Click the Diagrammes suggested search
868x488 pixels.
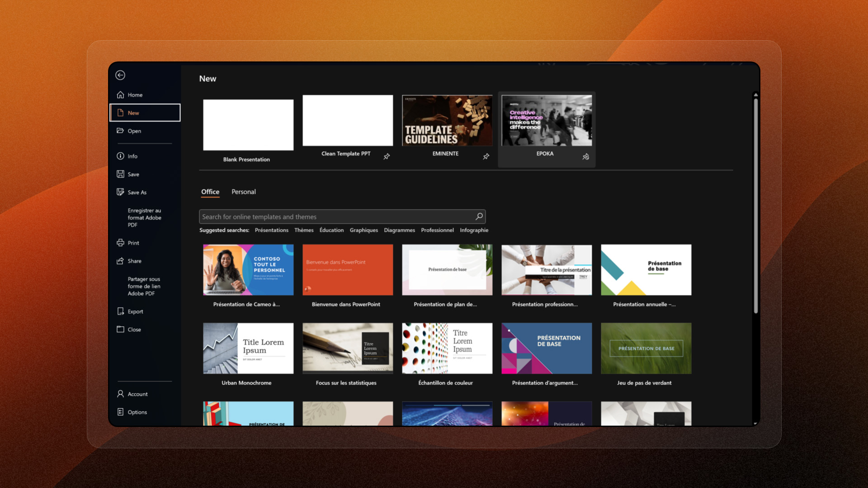coord(400,230)
